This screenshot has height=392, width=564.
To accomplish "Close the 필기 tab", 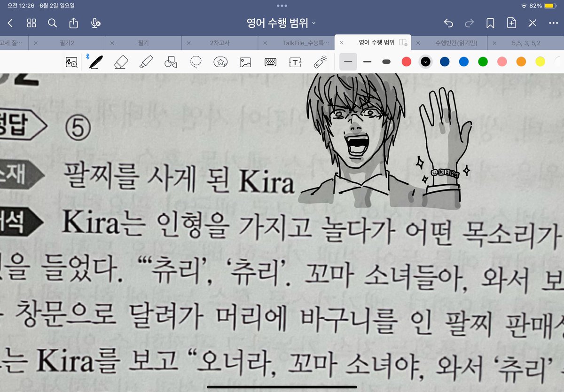I will [112, 43].
